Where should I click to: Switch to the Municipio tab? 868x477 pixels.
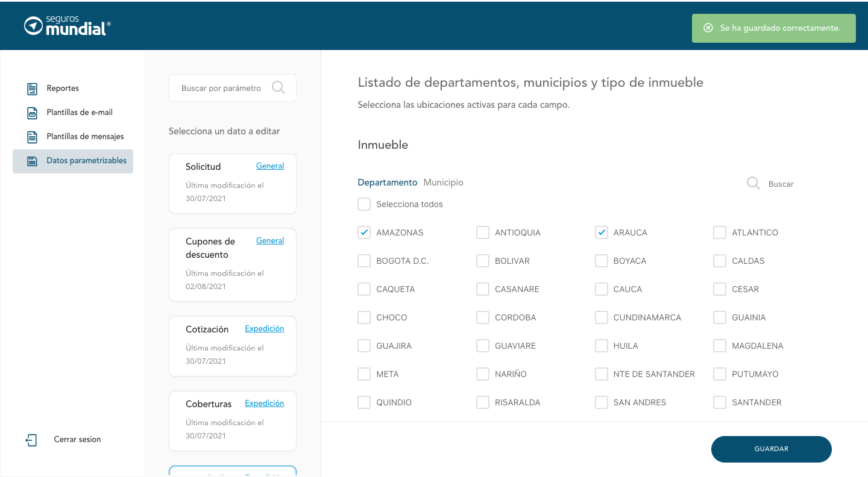(444, 182)
